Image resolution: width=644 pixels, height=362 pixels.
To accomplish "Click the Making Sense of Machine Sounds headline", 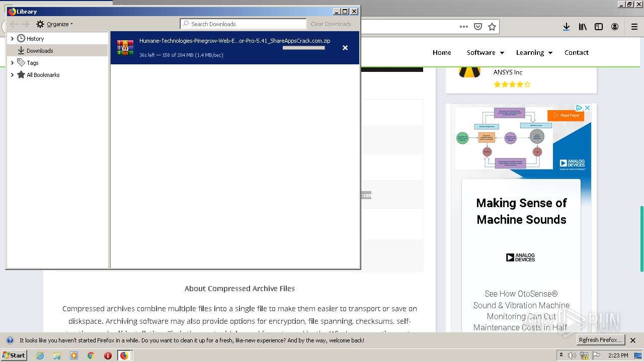I will (x=521, y=211).
